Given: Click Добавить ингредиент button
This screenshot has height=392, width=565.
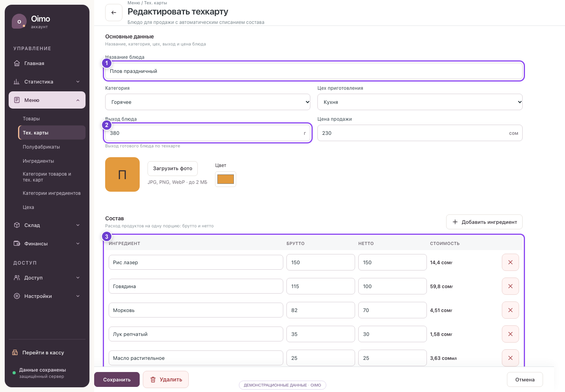Looking at the screenshot, I should 484,222.
